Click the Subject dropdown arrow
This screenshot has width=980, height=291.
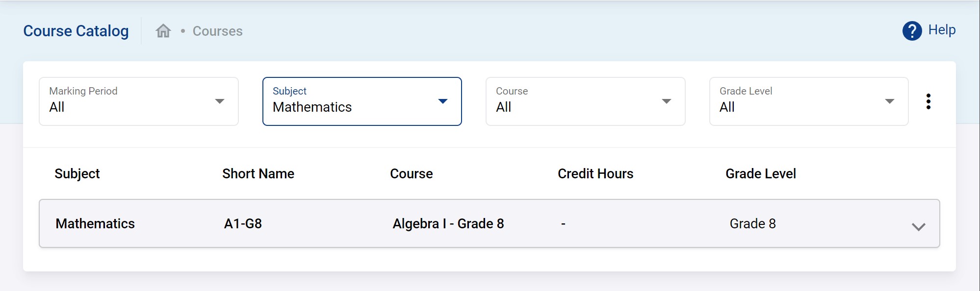(443, 101)
